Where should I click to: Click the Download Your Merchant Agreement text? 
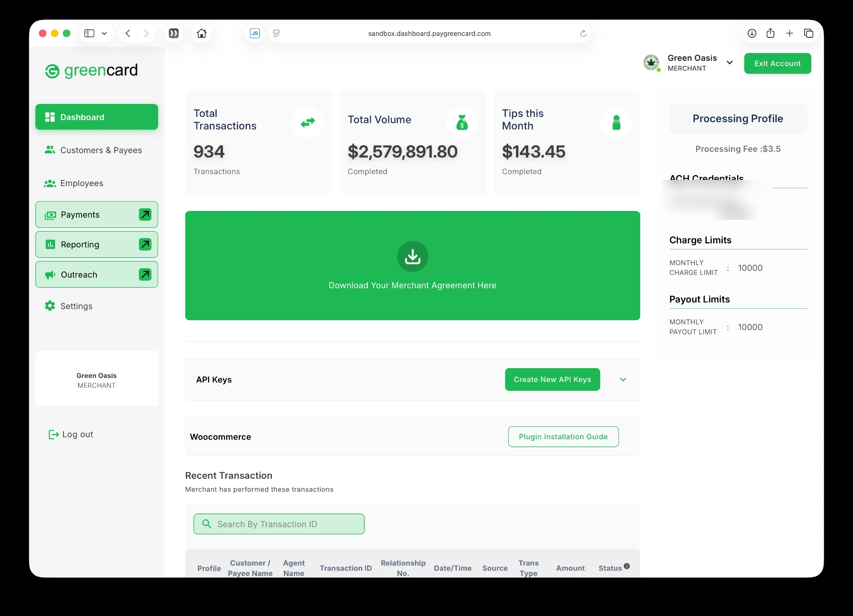tap(412, 285)
